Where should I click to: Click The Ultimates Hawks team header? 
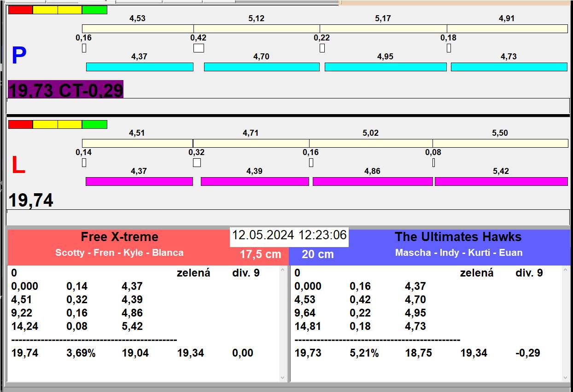(x=458, y=237)
